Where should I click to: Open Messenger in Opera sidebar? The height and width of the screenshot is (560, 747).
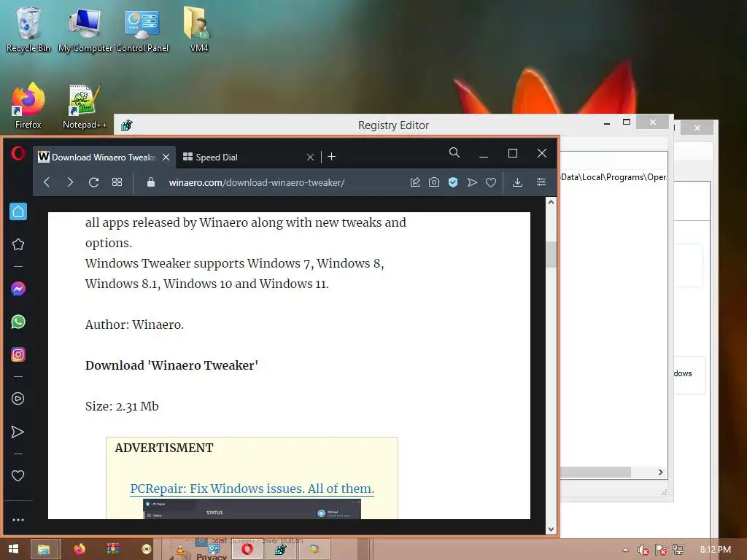[x=18, y=289]
